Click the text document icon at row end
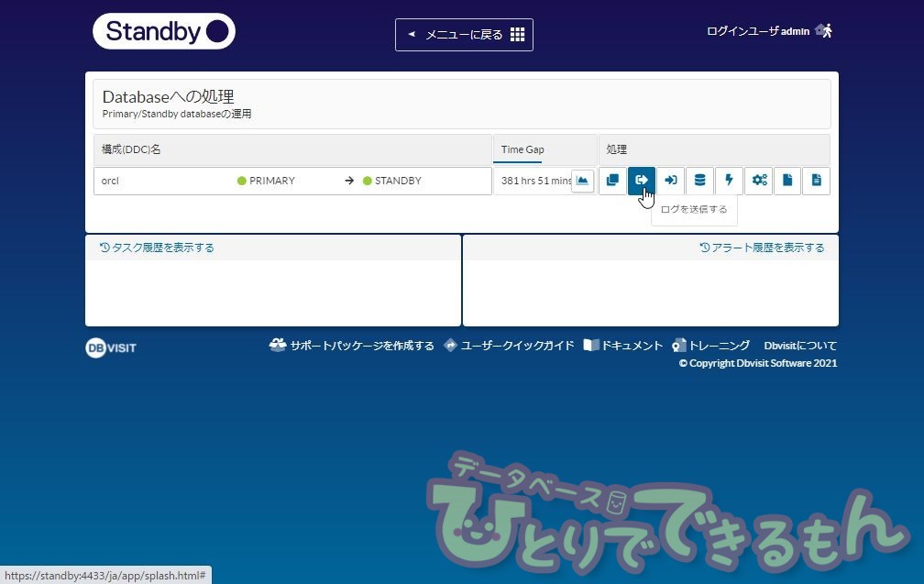 (x=816, y=181)
